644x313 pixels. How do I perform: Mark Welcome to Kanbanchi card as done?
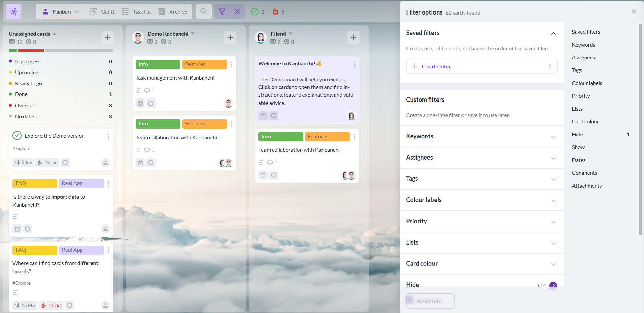tap(274, 116)
